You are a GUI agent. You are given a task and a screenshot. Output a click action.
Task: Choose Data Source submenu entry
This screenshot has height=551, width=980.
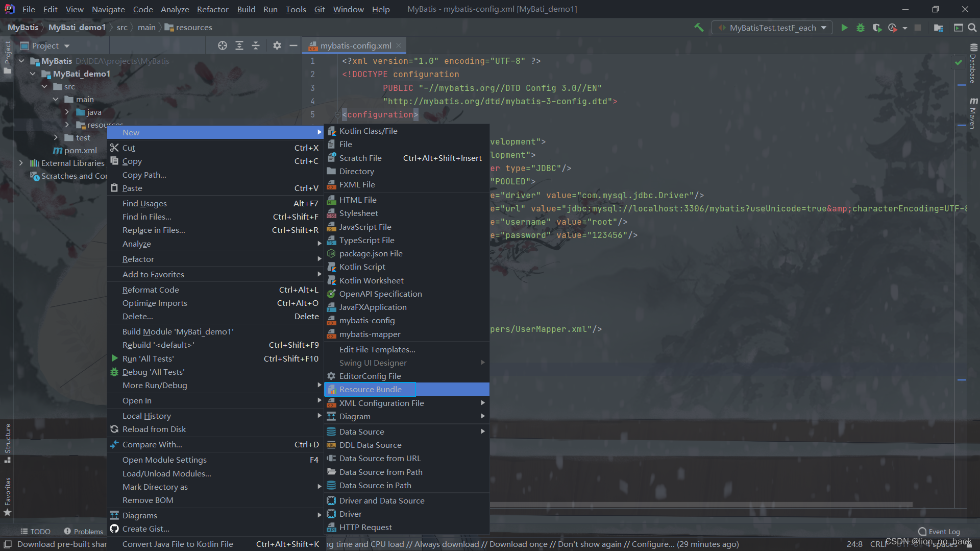407,432
